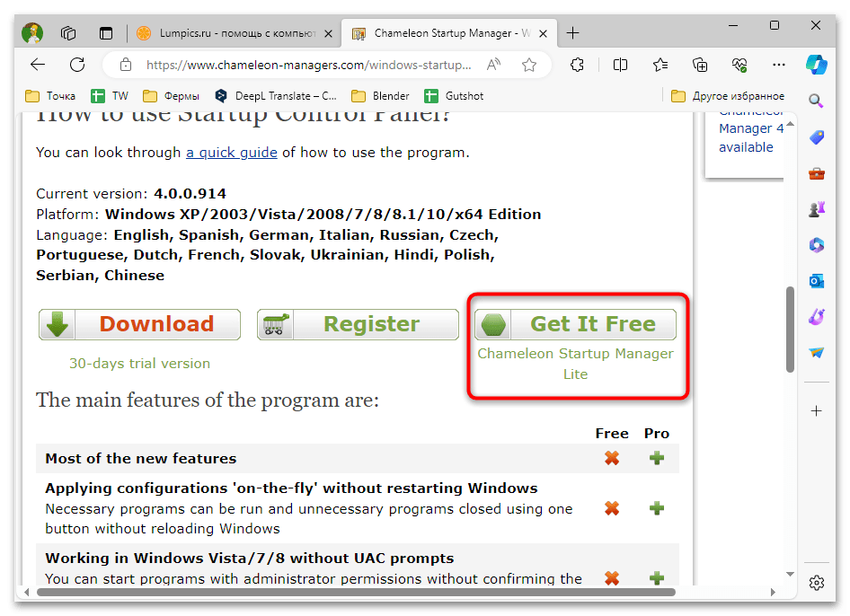
Task: Open the Shopping tag icon in sidebar
Action: click(x=816, y=137)
